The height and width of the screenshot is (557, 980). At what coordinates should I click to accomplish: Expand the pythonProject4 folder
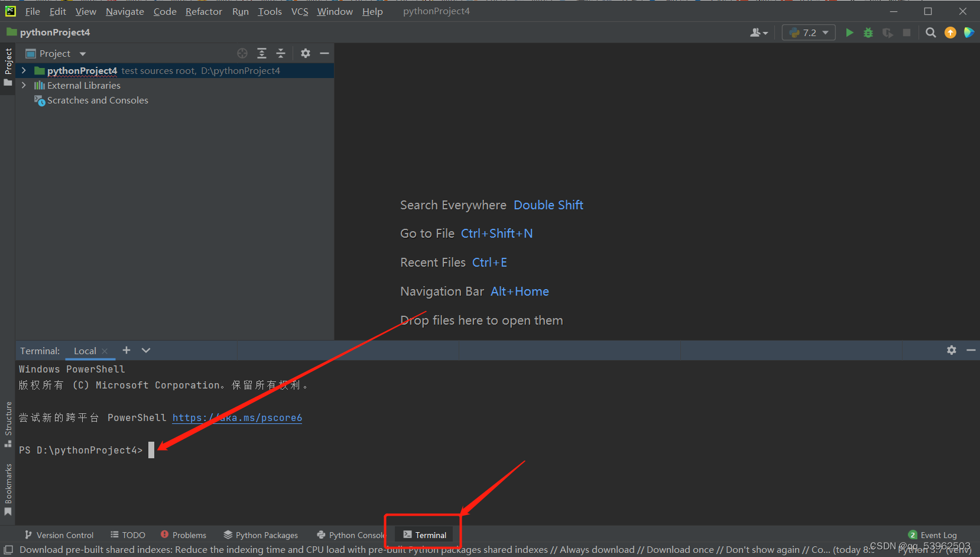[x=24, y=70]
